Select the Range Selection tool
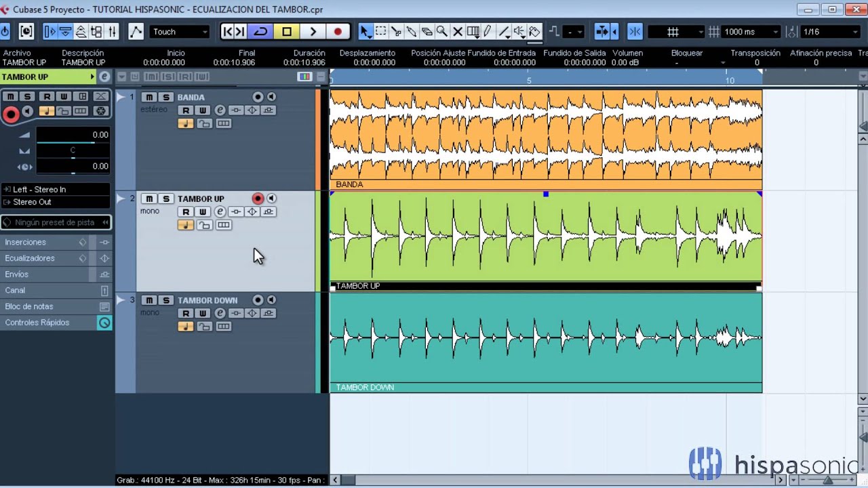This screenshot has height=488, width=868. (x=381, y=32)
